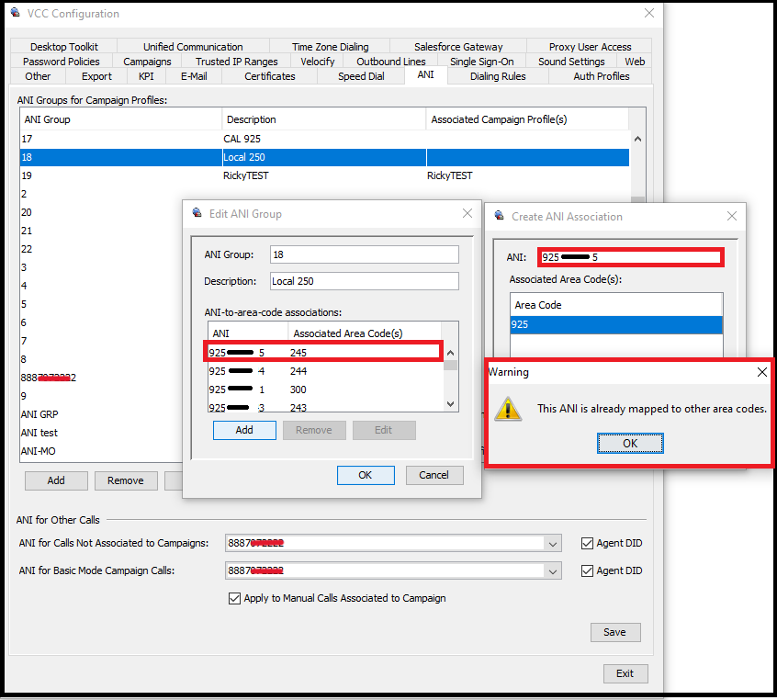
Task: Click the yellow warning triangle icon
Action: (508, 409)
